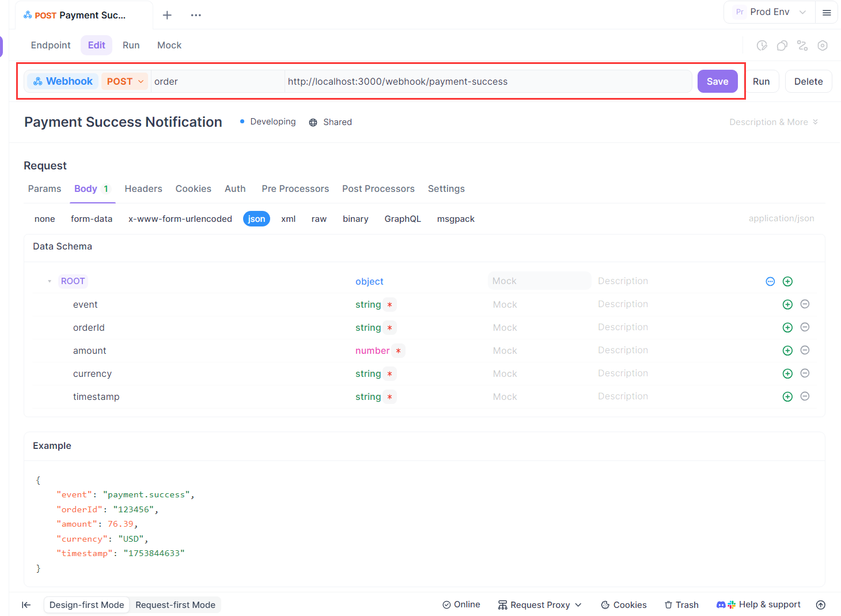Open the Trash in status bar
Viewport: 841px width, 616px height.
pos(681,604)
